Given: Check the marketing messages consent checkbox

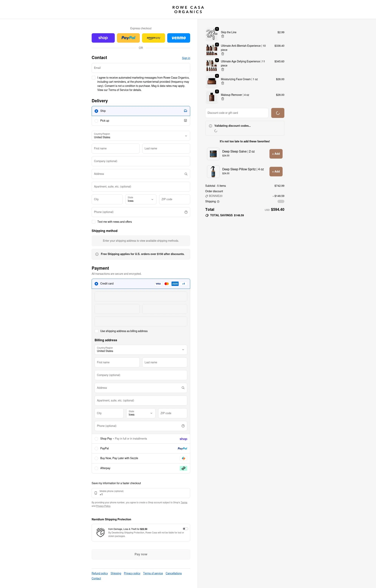Looking at the screenshot, I should [x=94, y=78].
